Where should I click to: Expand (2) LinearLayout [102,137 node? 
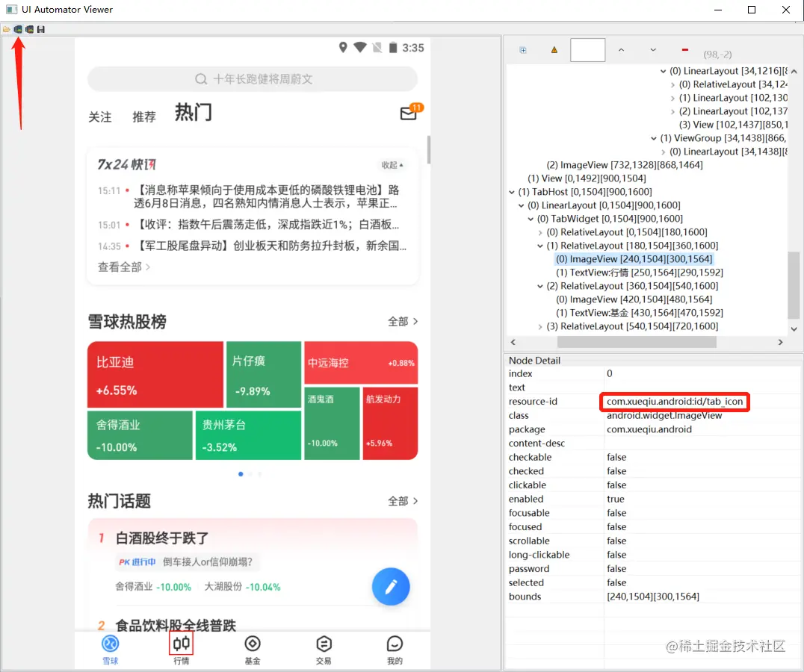tap(672, 111)
